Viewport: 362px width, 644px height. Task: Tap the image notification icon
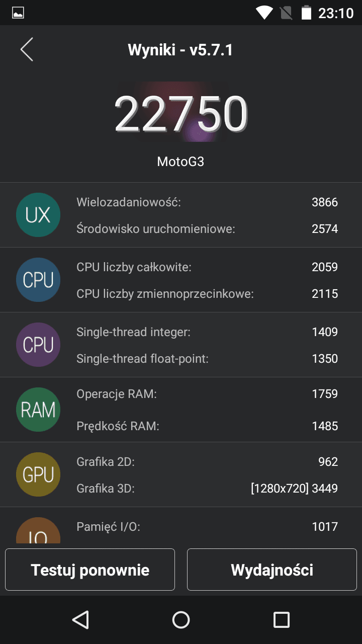point(18,13)
